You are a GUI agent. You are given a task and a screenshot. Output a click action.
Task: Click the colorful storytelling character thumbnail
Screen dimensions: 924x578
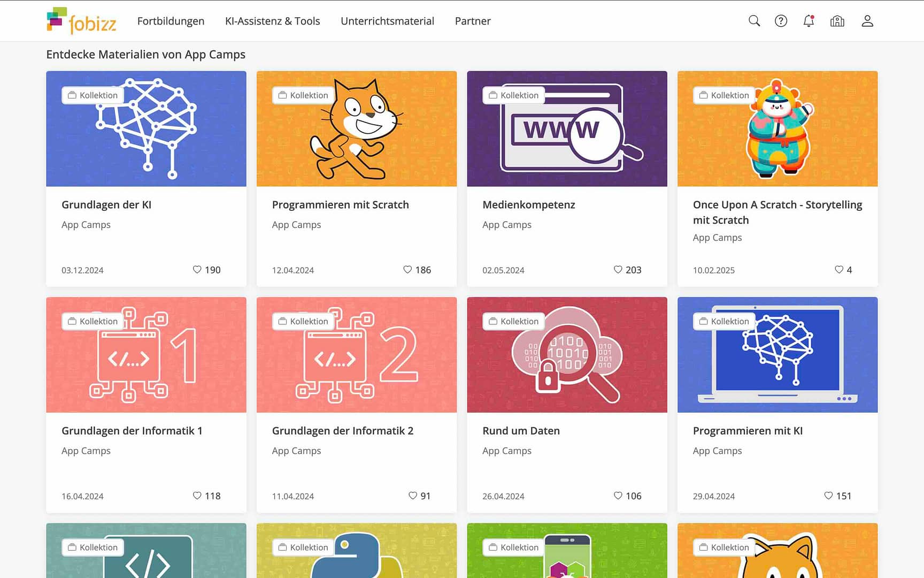click(x=777, y=129)
